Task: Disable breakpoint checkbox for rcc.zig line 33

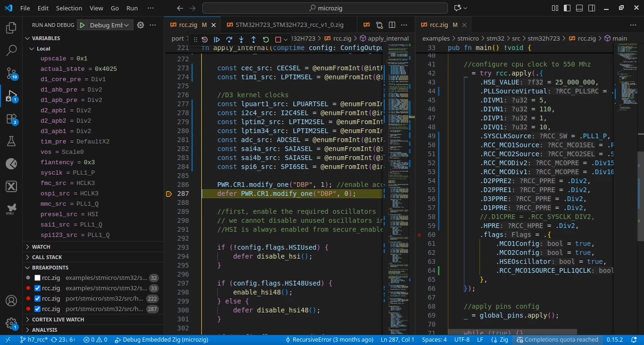Action: coord(37,288)
